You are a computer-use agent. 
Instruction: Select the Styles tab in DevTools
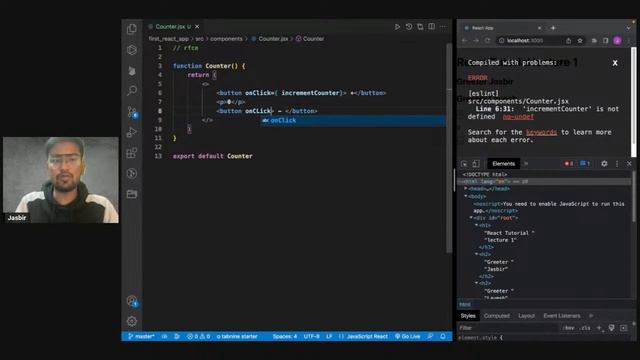coord(468,316)
